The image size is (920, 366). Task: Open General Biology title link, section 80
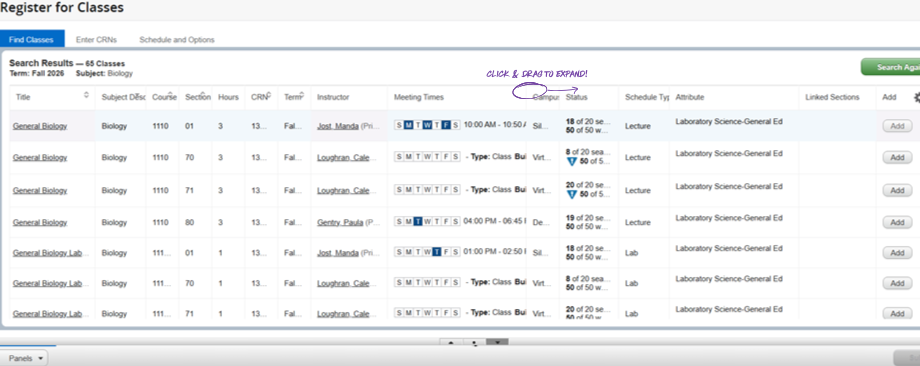tap(40, 223)
